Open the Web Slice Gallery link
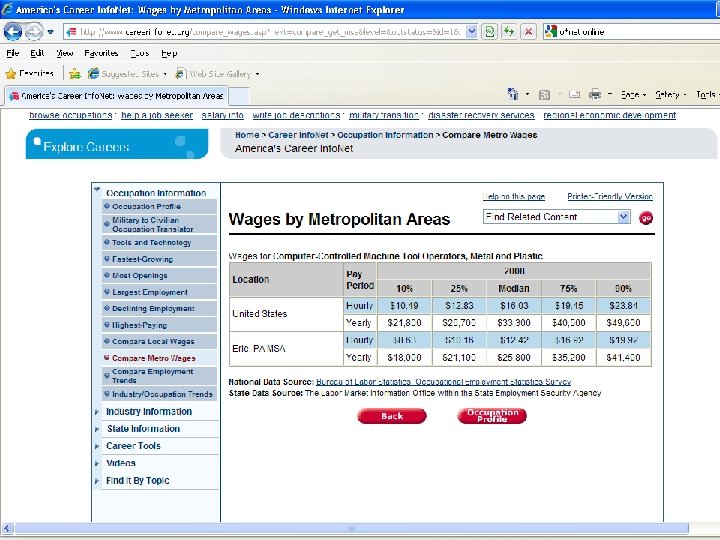This screenshot has width=720, height=540. pos(218,73)
